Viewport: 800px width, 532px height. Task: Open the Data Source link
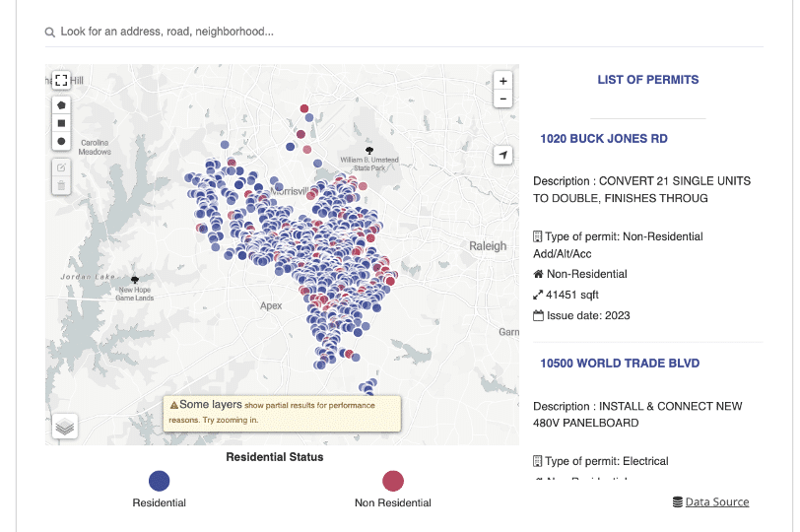click(716, 502)
